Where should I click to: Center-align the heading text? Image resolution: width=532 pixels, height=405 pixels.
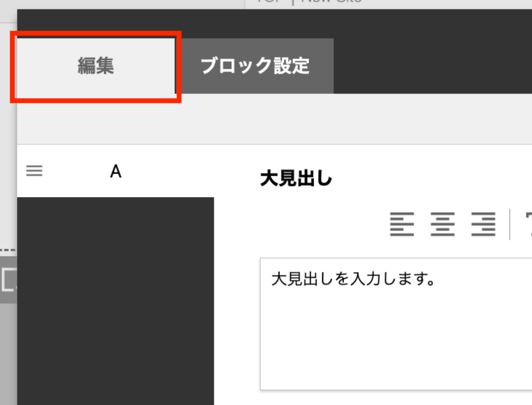tap(442, 224)
